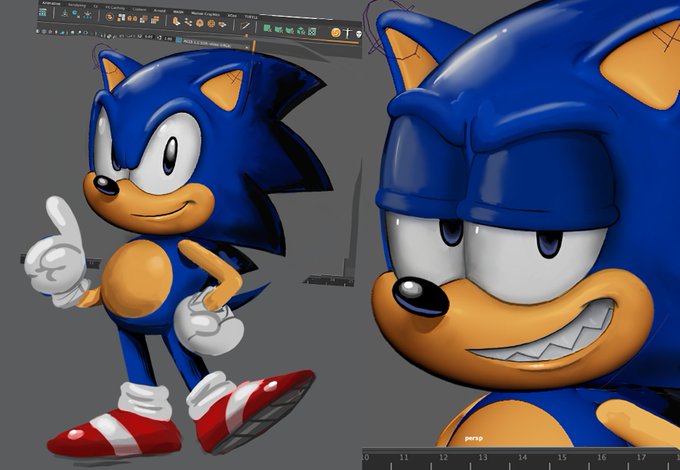Click the orange connected-dots network icon
680x470 pixels.
(x=188, y=22)
